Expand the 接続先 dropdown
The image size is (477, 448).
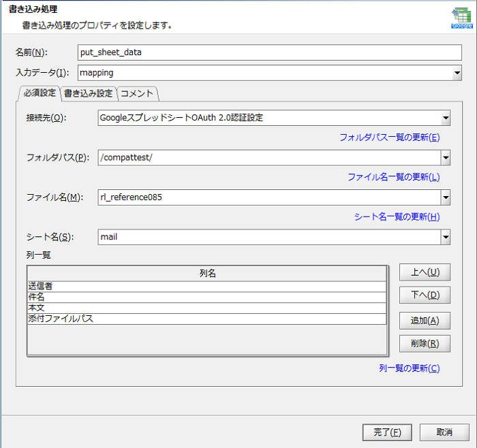(x=445, y=118)
